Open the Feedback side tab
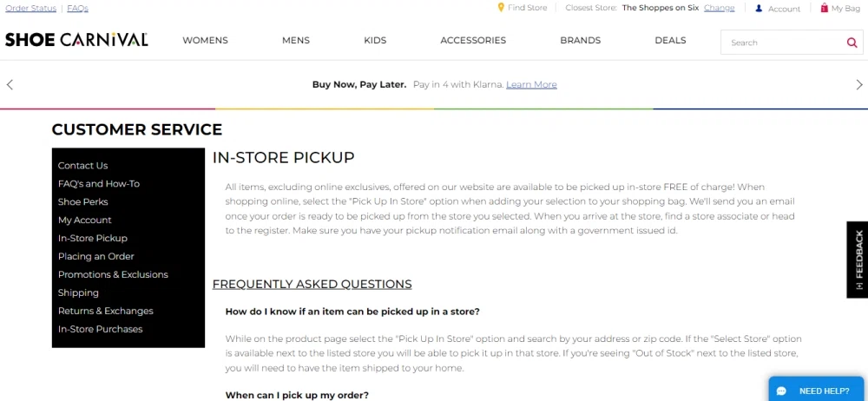This screenshot has height=401, width=868. pos(858,259)
